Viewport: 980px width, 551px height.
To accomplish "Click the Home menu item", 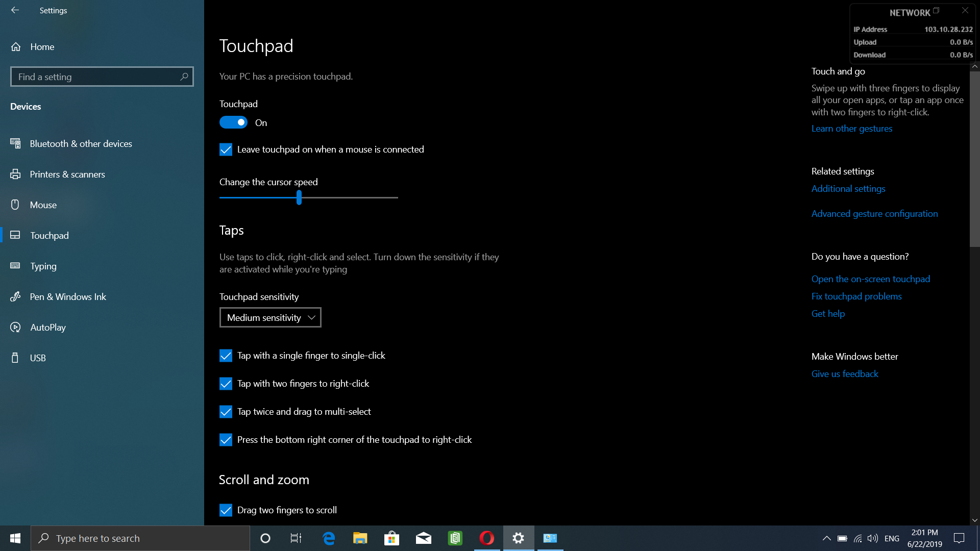I will tap(42, 46).
